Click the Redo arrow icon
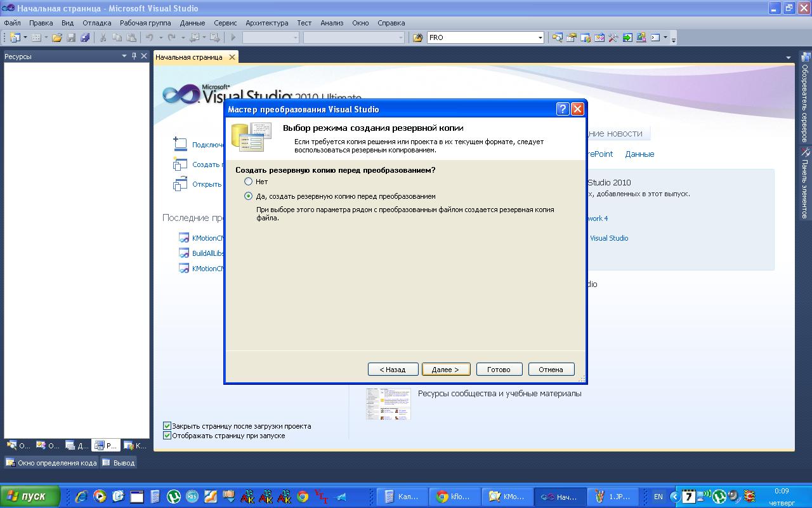812x508 pixels. (171, 37)
